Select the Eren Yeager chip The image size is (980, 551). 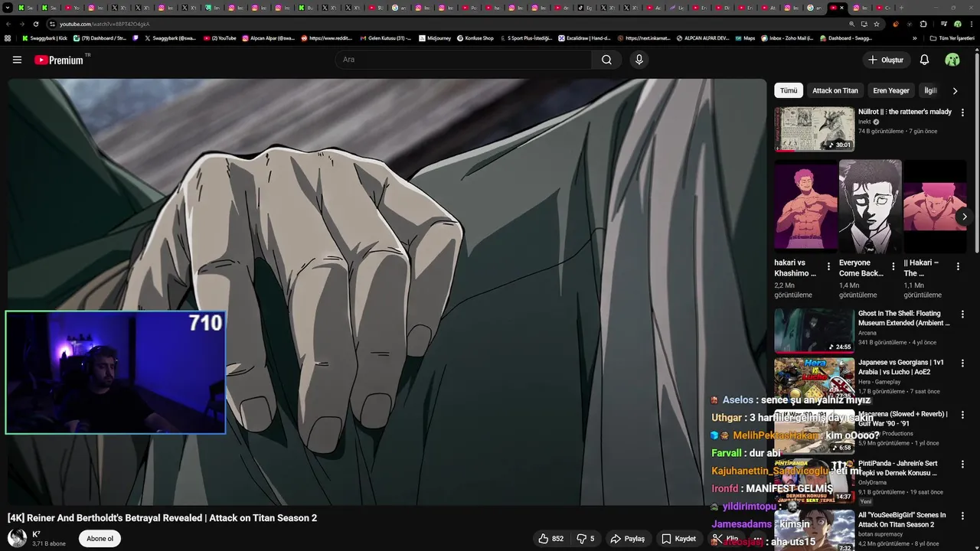pos(891,90)
